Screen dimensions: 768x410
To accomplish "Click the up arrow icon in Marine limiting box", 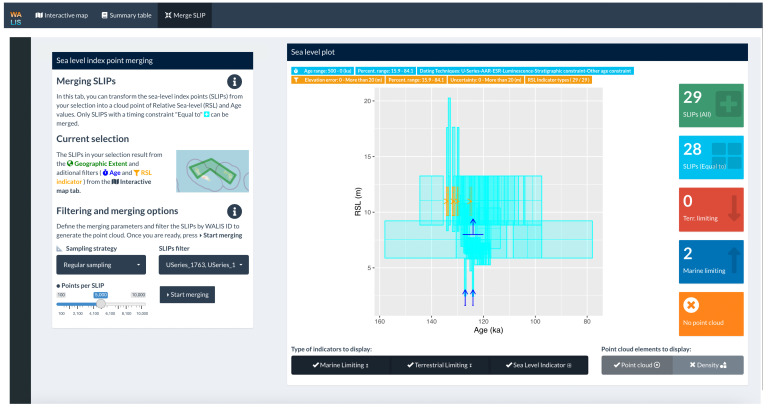I will click(734, 260).
